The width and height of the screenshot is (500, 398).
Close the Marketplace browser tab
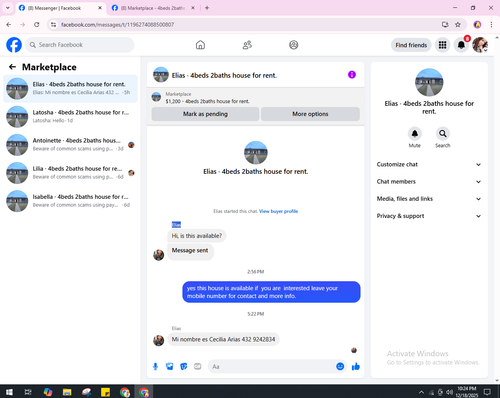click(x=193, y=8)
